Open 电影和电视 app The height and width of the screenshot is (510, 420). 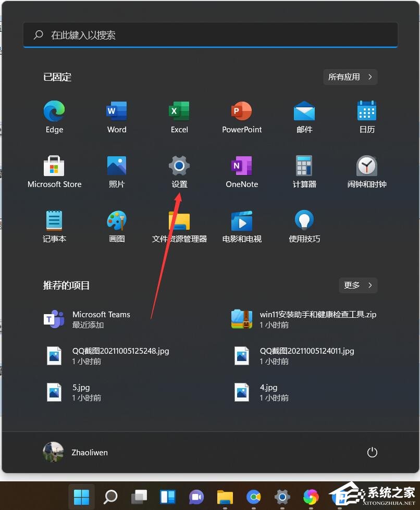(242, 226)
